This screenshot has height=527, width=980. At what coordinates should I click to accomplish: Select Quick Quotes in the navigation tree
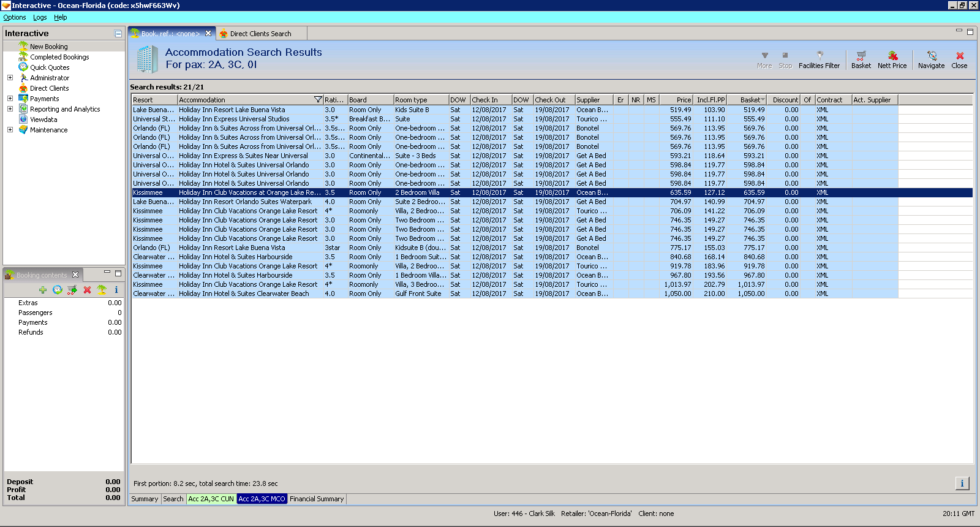point(50,67)
